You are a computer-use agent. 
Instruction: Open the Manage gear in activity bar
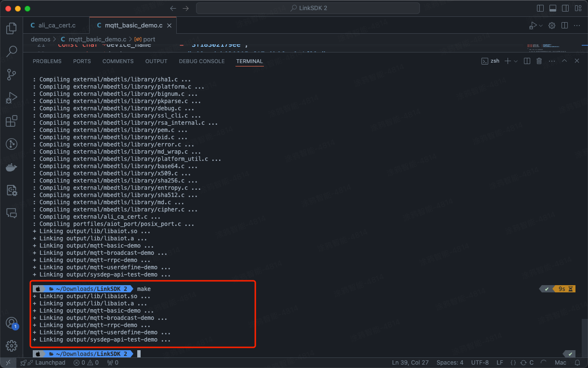(12, 345)
